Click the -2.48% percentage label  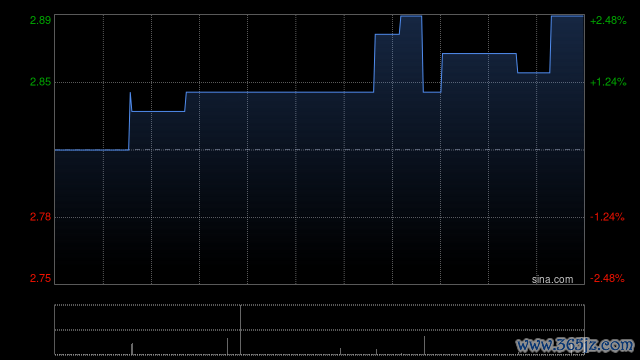[x=607, y=278]
